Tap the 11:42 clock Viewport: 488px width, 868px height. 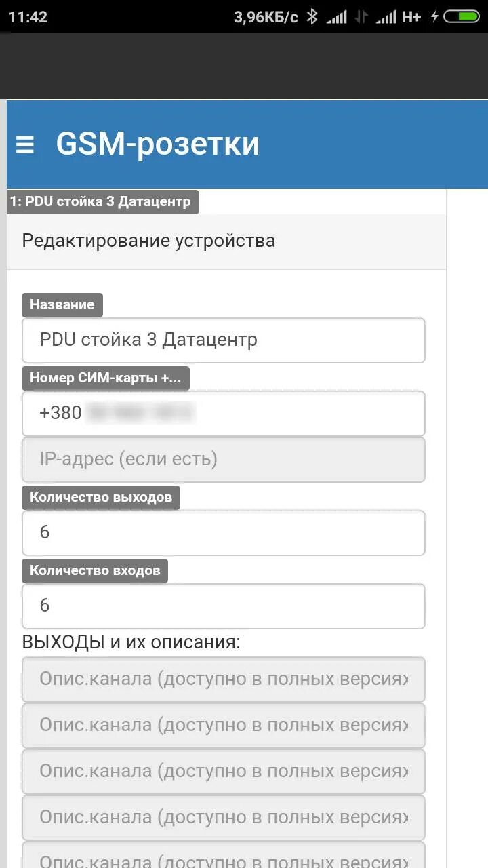tap(28, 17)
